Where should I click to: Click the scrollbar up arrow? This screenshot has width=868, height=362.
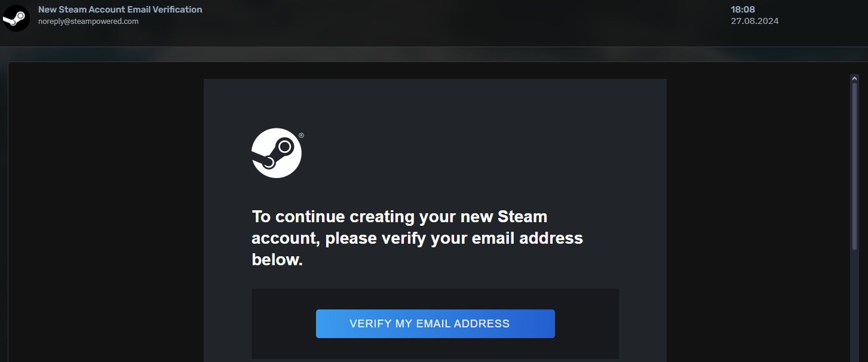coord(854,78)
